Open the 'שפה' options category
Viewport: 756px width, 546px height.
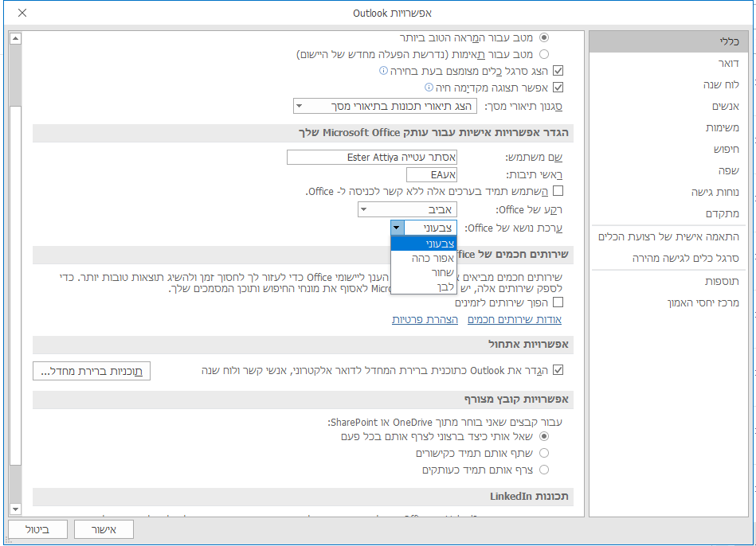[668, 170]
